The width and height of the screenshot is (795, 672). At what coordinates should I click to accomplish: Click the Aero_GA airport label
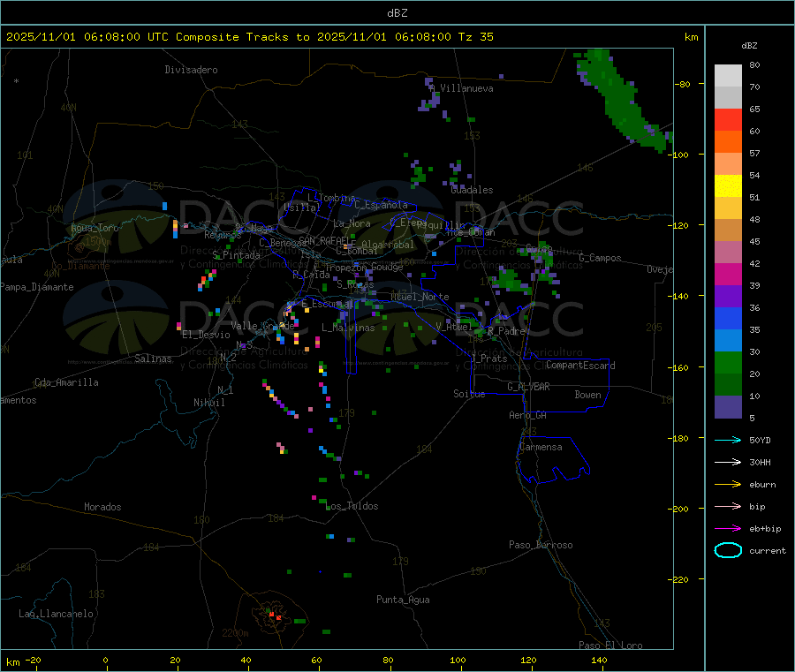pyautogui.click(x=528, y=415)
